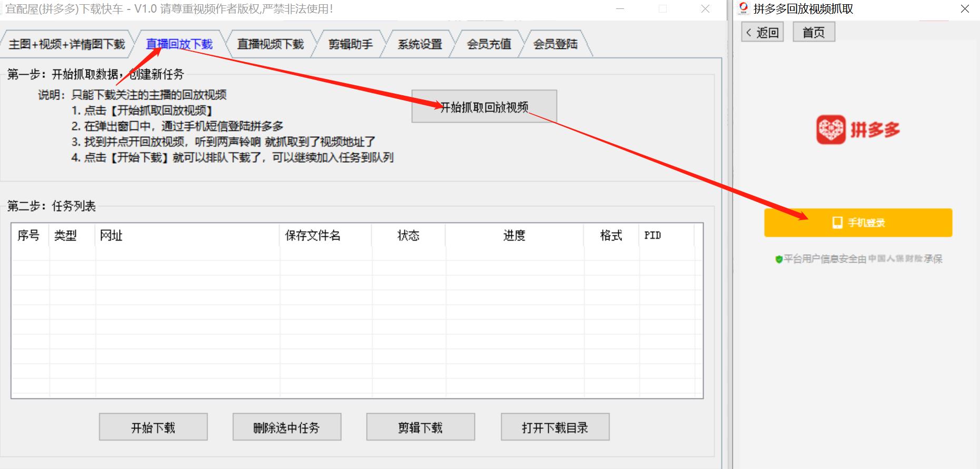980x469 pixels.
Task: Click the 网址 column header
Action: click(187, 235)
